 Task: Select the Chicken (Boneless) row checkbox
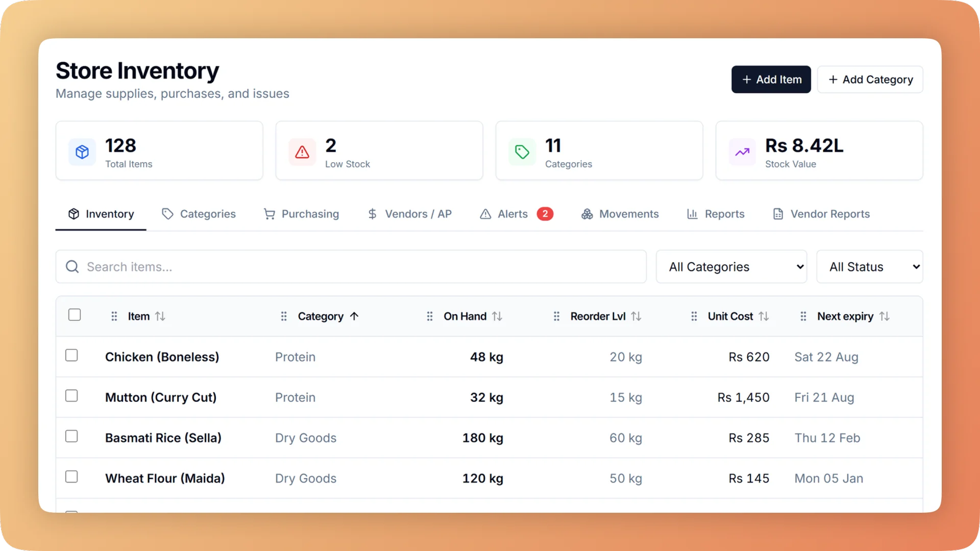pos(71,355)
